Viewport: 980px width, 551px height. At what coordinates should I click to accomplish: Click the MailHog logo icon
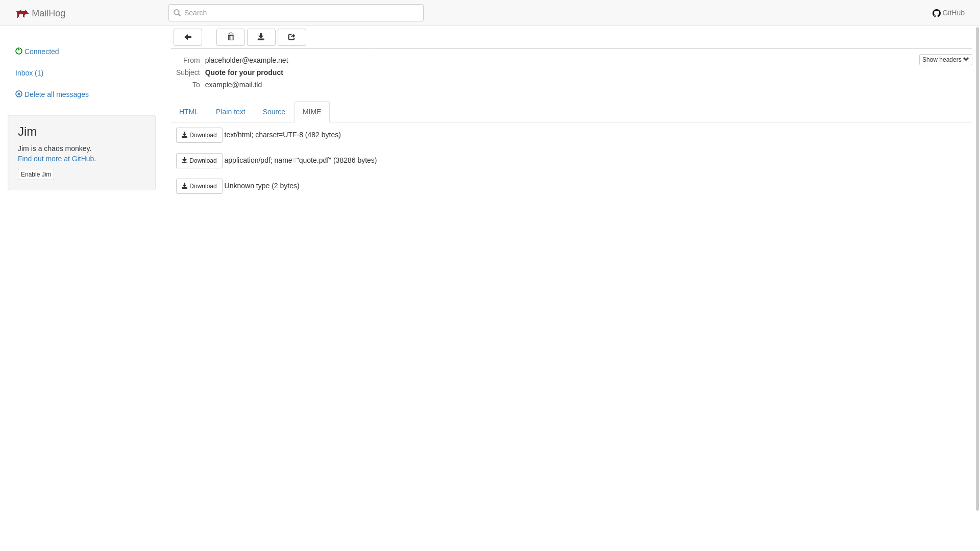pos(21,13)
